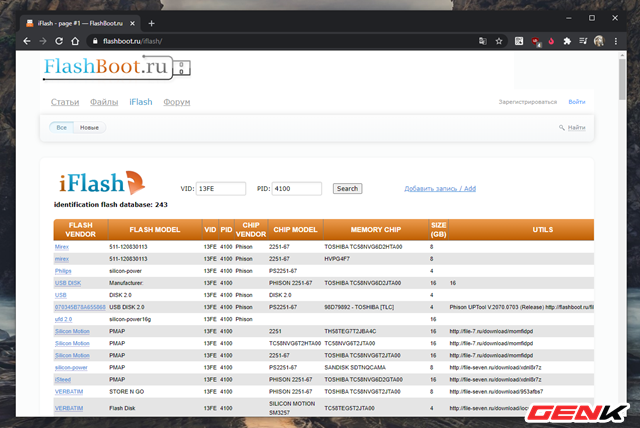The height and width of the screenshot is (428, 640).
Task: Open the Chrome profile avatar
Action: click(599, 41)
